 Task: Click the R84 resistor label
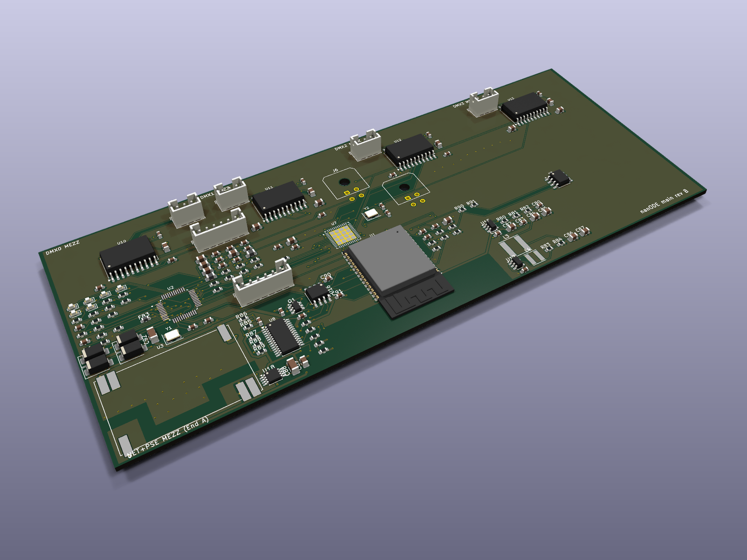[x=557, y=241]
